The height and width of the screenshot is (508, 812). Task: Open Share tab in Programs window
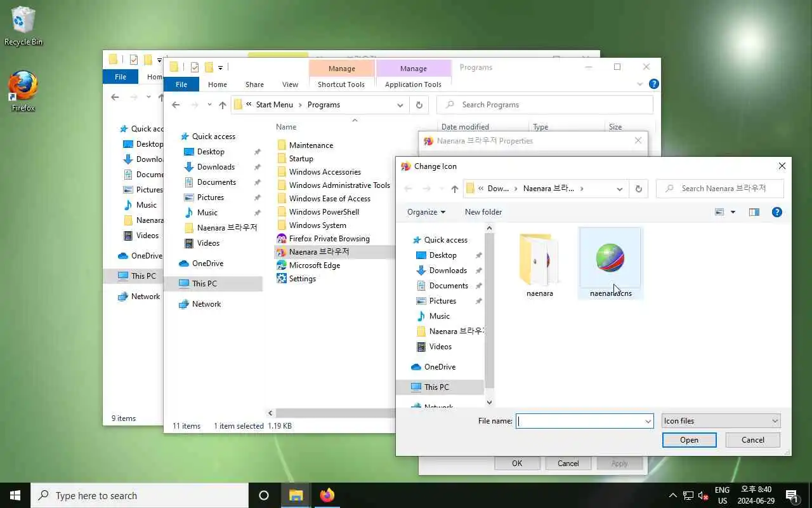[254, 84]
